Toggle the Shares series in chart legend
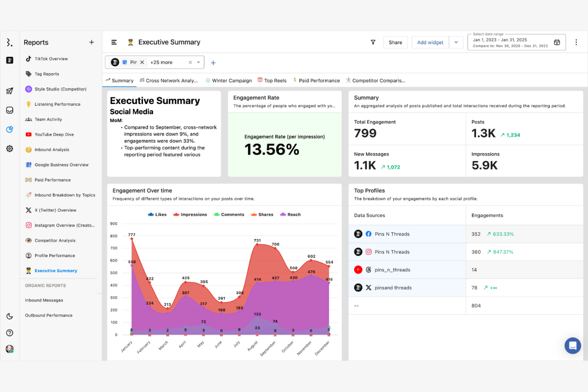 tap(262, 214)
